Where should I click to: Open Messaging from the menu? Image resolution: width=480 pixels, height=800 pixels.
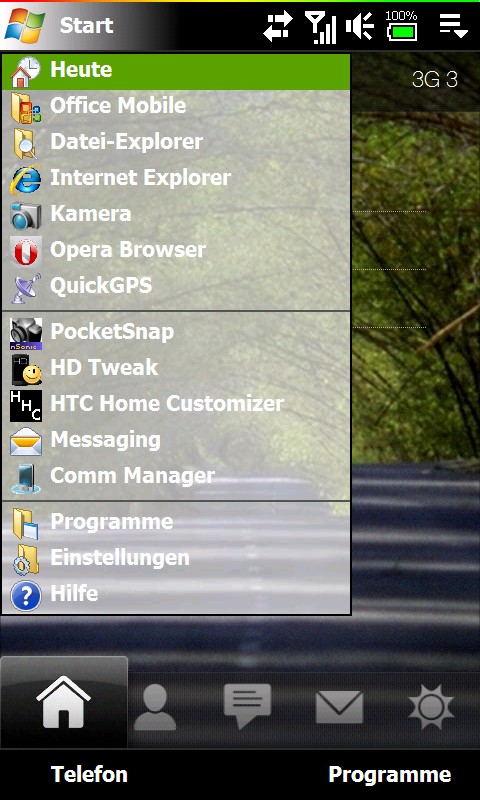click(176, 440)
